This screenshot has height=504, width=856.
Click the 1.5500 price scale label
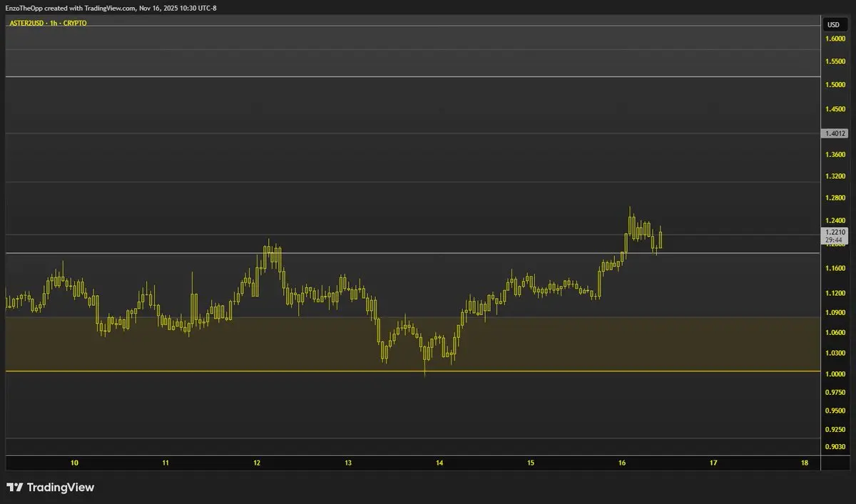pyautogui.click(x=835, y=63)
